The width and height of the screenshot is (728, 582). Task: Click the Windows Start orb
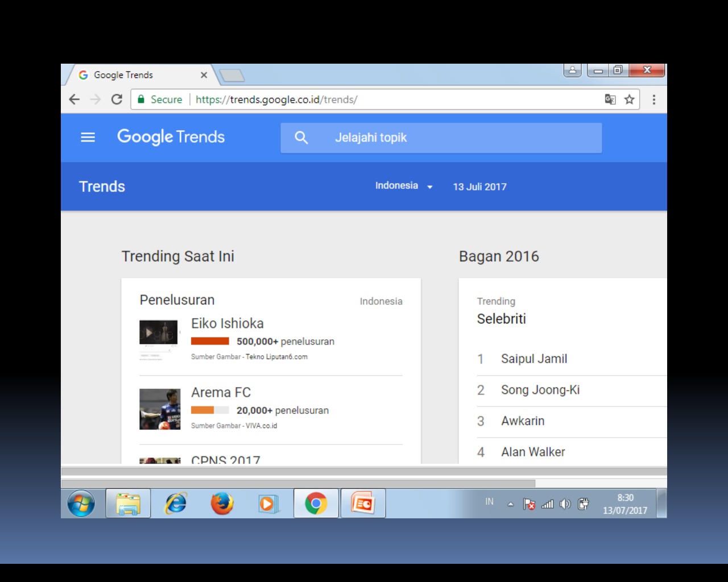pos(81,504)
